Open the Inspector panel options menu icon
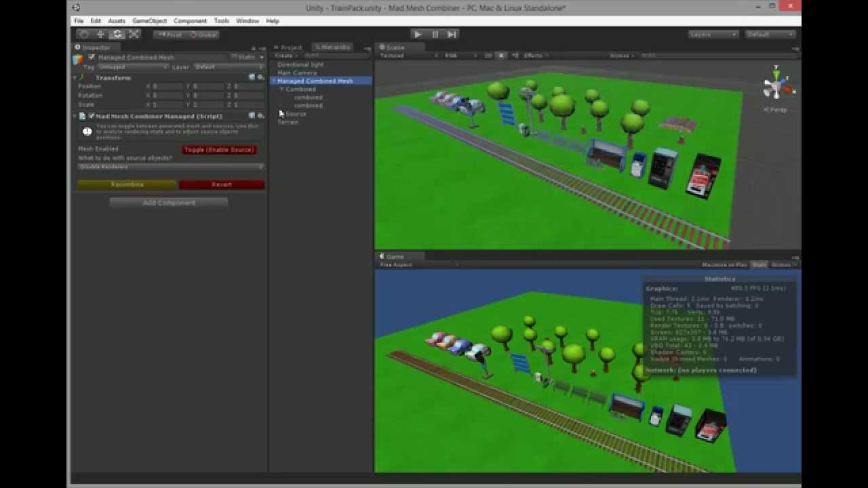Image resolution: width=868 pixels, height=488 pixels. 262,48
